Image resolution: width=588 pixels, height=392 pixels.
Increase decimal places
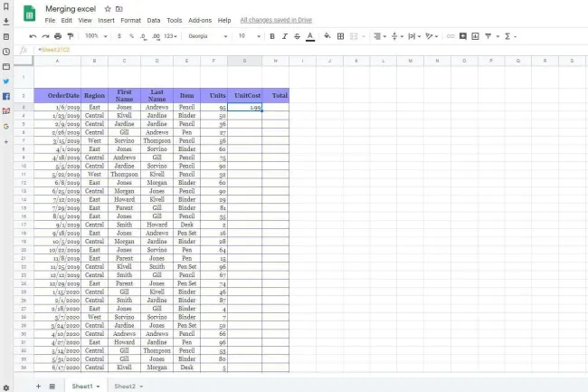click(x=156, y=36)
